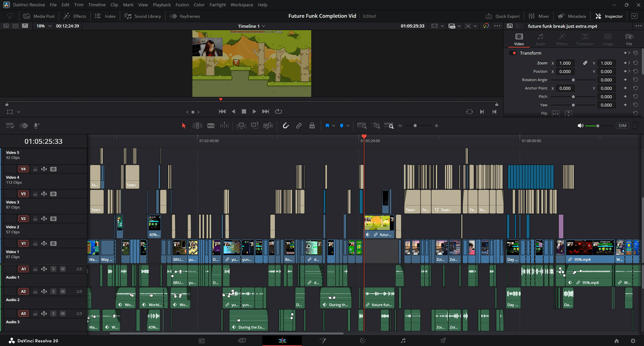Add a blue flag to the clip
This screenshot has height=346, width=644.
click(x=327, y=126)
